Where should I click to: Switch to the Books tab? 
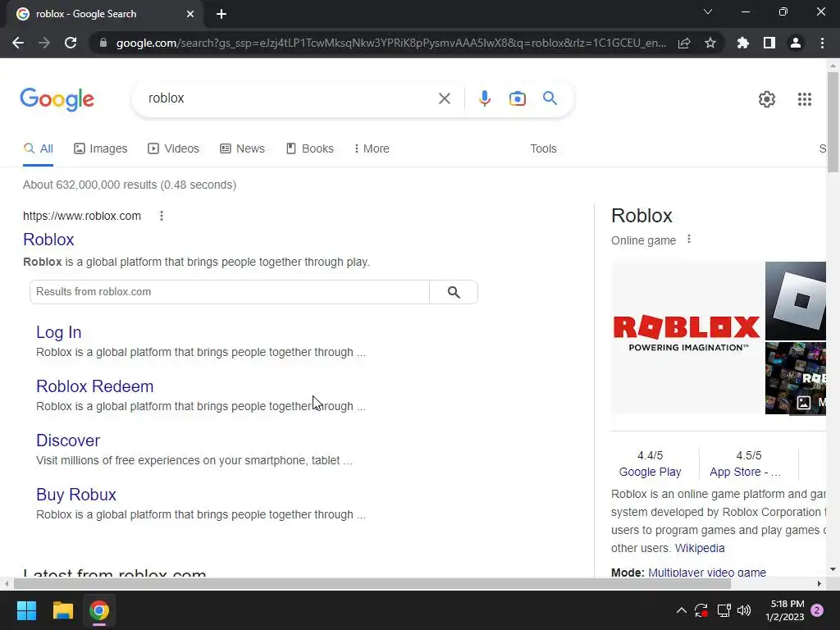click(x=309, y=148)
